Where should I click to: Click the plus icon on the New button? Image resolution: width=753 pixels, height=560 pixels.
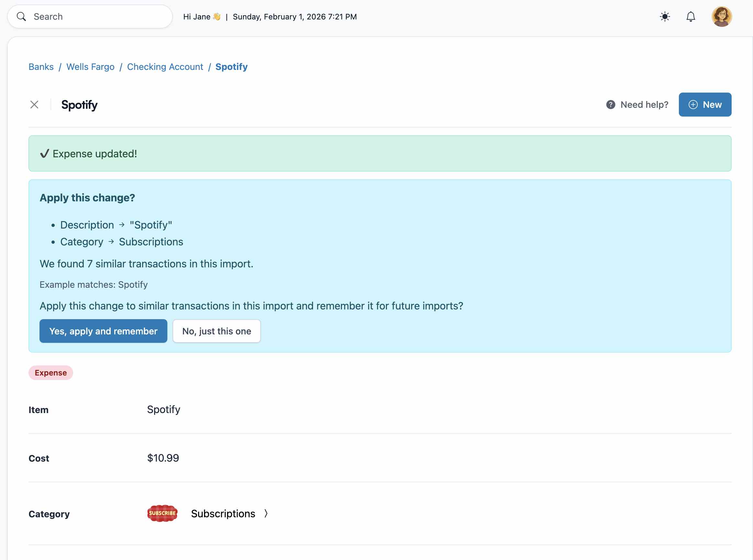(693, 105)
